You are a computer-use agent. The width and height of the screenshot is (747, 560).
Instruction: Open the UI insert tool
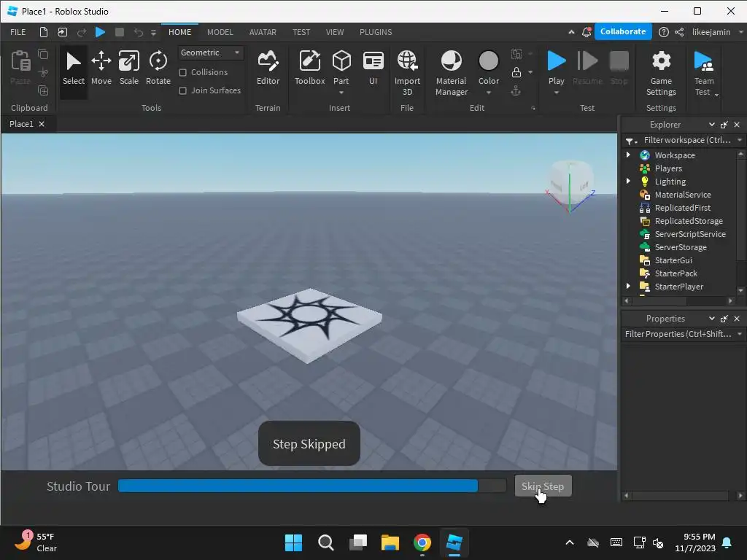373,69
